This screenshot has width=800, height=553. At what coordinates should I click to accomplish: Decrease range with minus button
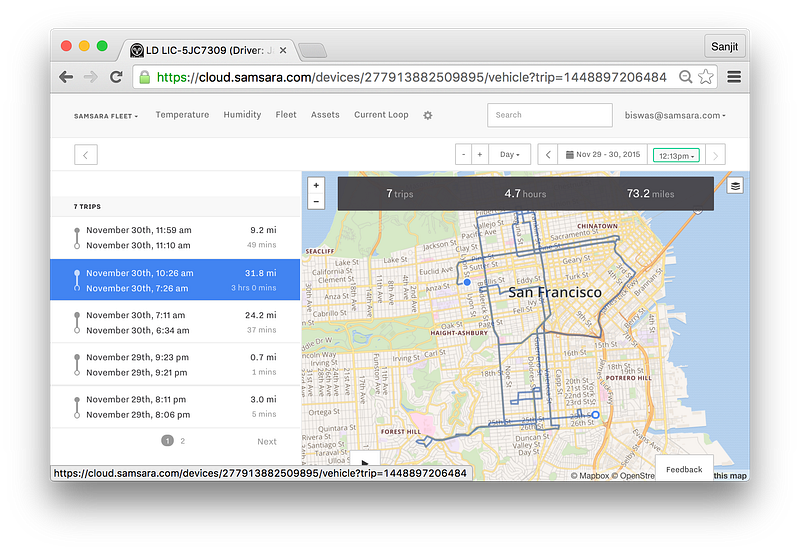click(463, 155)
